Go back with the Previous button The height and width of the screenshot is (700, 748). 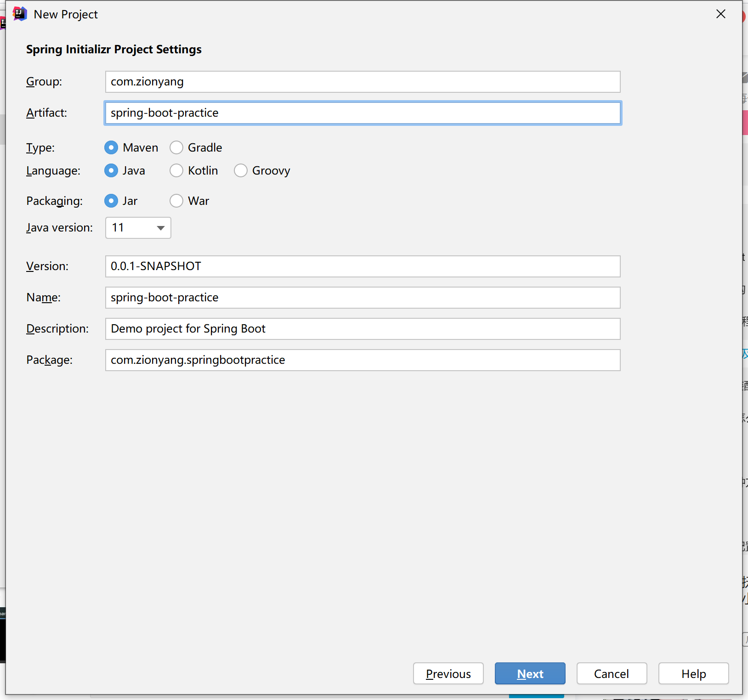[x=448, y=673]
